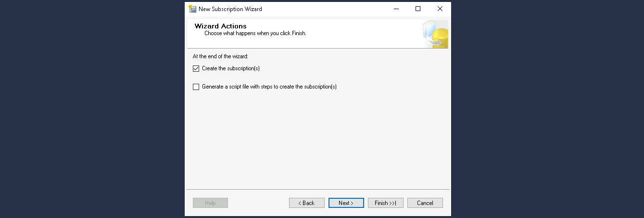Go back with the Back button
The image size is (644, 218).
coord(306,203)
